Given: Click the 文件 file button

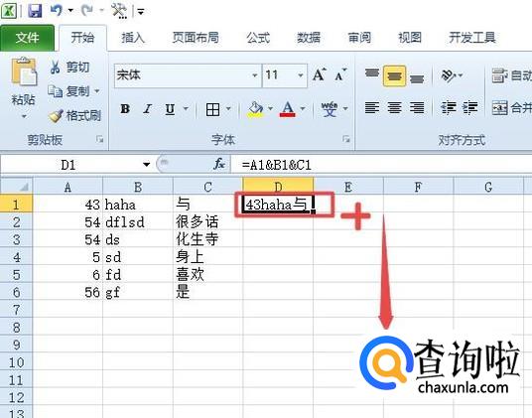Looking at the screenshot, I should pyautogui.click(x=27, y=38).
